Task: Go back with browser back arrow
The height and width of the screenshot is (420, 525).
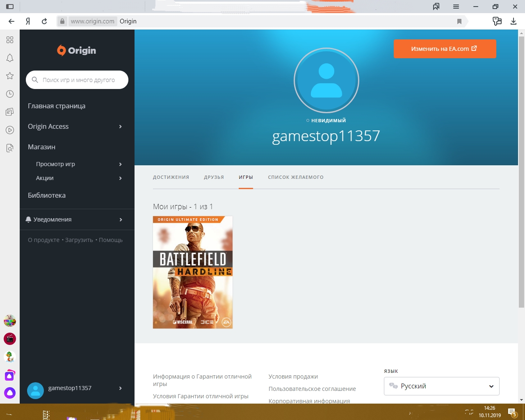Action: (x=11, y=21)
